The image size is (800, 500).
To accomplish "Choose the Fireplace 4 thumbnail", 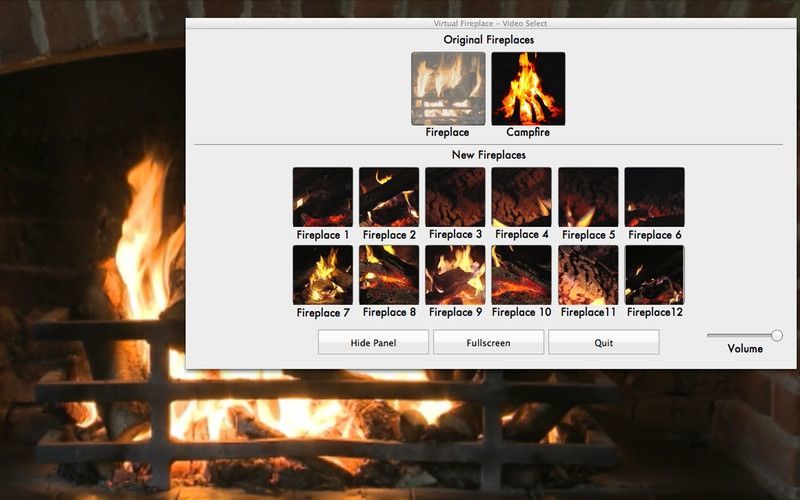I will (x=521, y=197).
